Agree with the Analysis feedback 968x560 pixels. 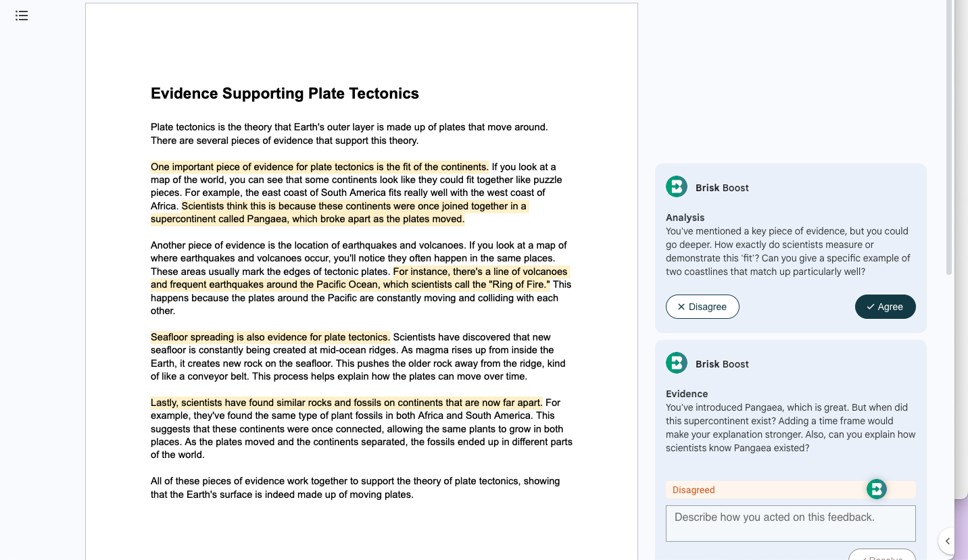point(885,307)
